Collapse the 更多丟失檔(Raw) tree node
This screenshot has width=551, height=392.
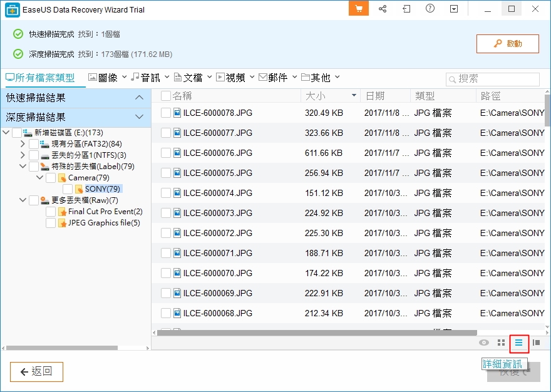tap(23, 200)
